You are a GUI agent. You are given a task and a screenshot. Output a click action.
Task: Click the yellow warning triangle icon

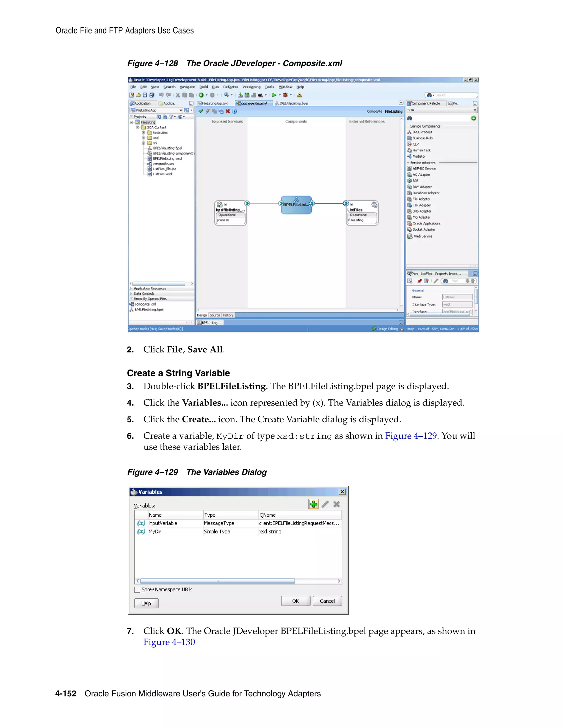tap(300, 95)
